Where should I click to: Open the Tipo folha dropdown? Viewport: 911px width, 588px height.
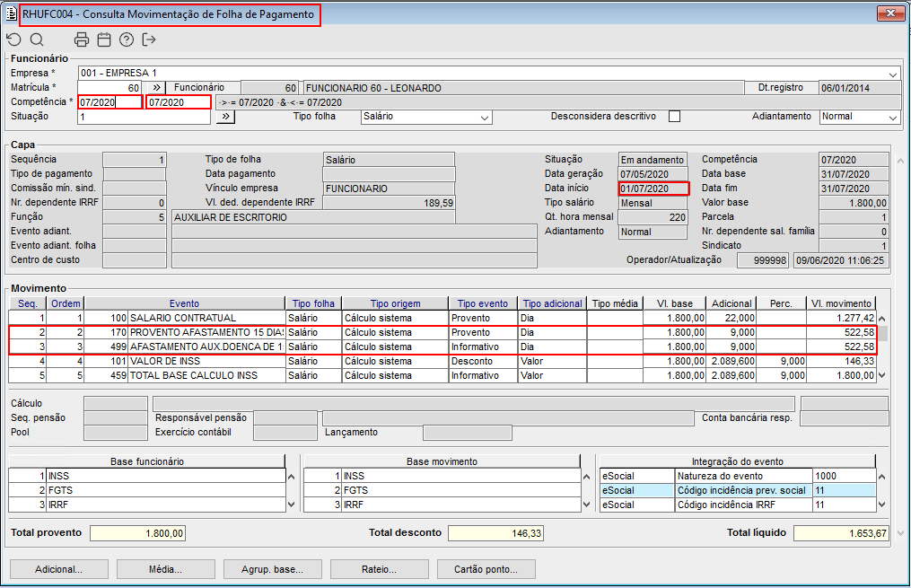point(485,118)
